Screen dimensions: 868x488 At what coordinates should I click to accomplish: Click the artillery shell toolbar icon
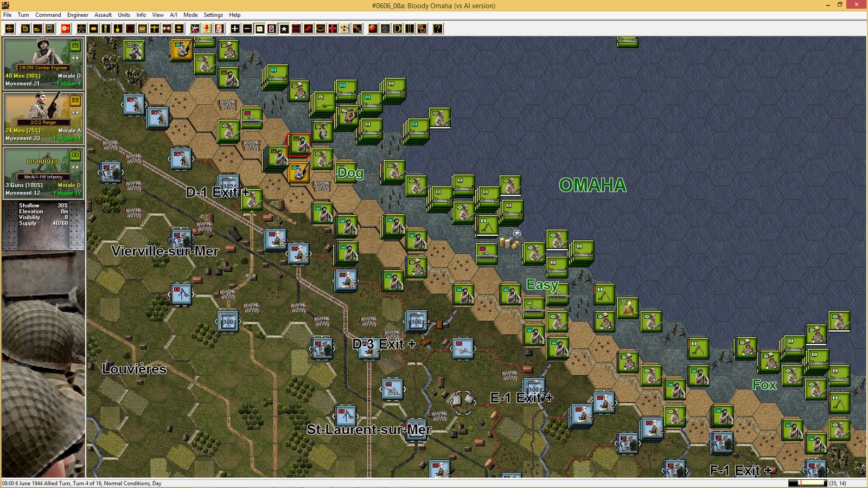106,28
